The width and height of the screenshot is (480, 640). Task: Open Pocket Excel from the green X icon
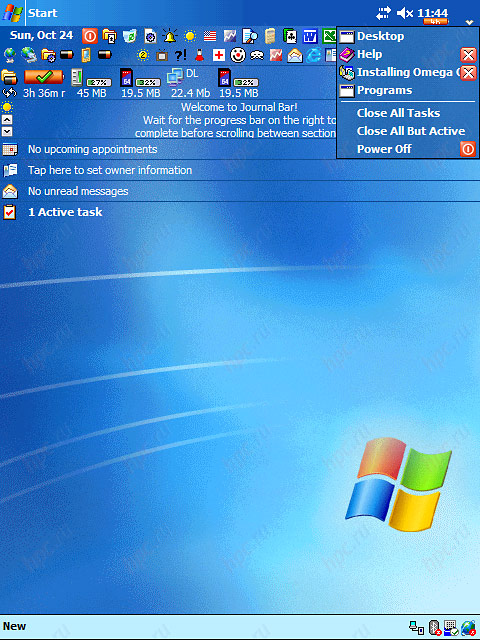329,36
